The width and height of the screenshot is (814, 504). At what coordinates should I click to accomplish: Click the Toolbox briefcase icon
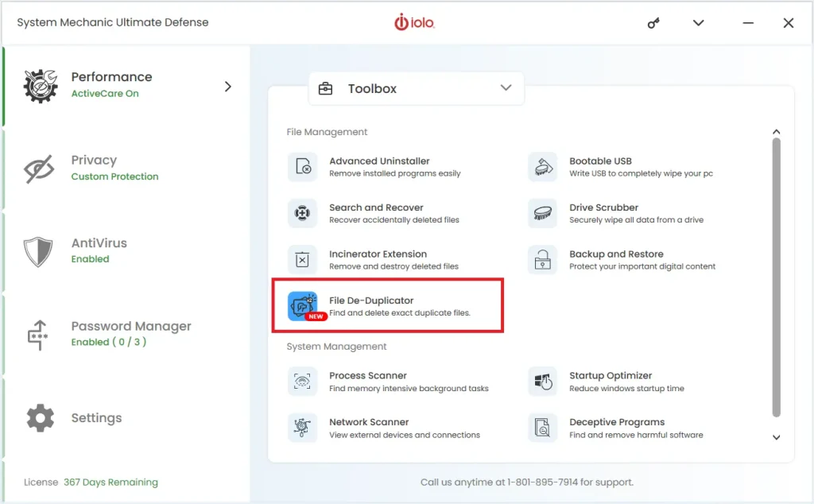pos(325,89)
